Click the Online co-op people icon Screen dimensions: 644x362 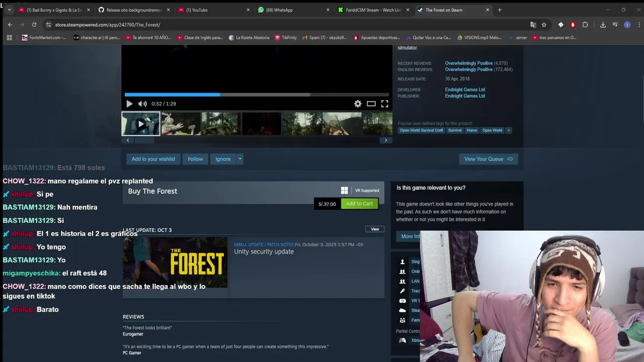(x=403, y=271)
